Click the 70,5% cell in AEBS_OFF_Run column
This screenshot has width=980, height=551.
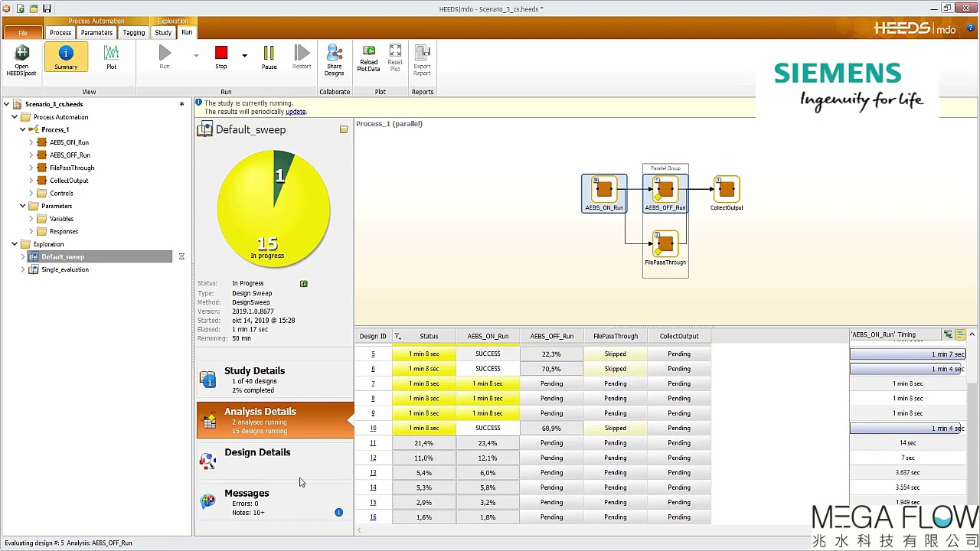[x=551, y=369]
